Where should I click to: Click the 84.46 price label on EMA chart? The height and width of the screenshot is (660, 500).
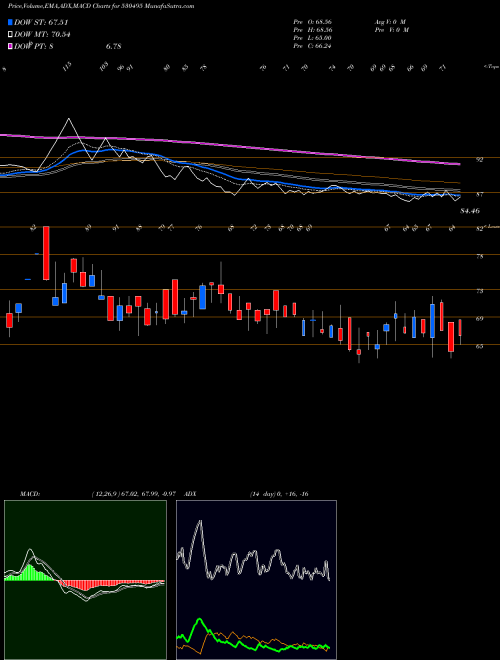470,210
